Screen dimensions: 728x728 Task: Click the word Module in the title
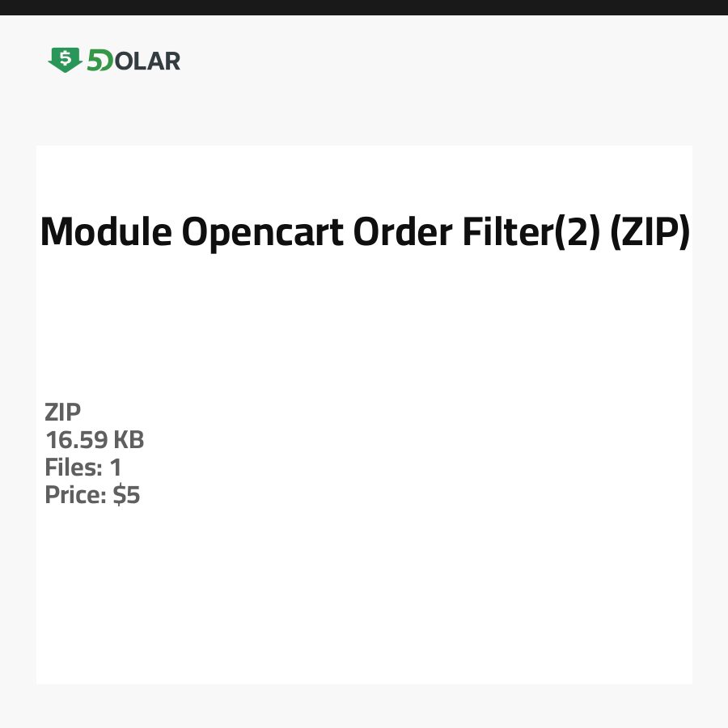click(105, 233)
